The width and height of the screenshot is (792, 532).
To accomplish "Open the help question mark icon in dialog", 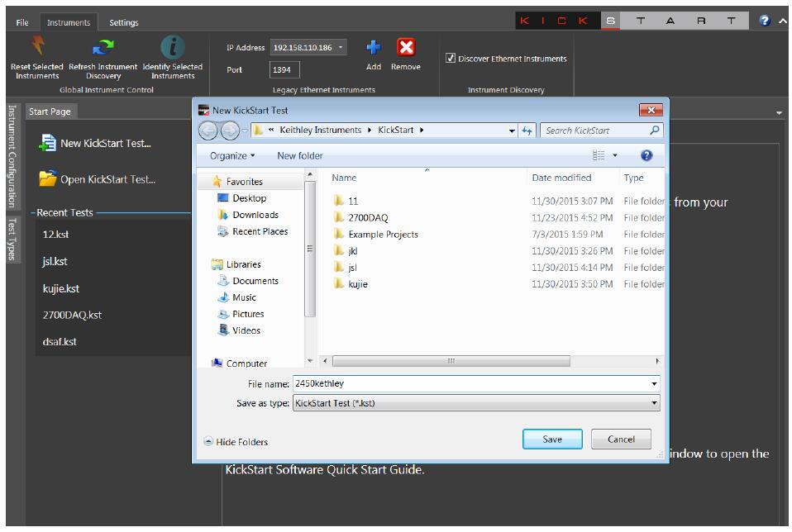I will [x=646, y=155].
